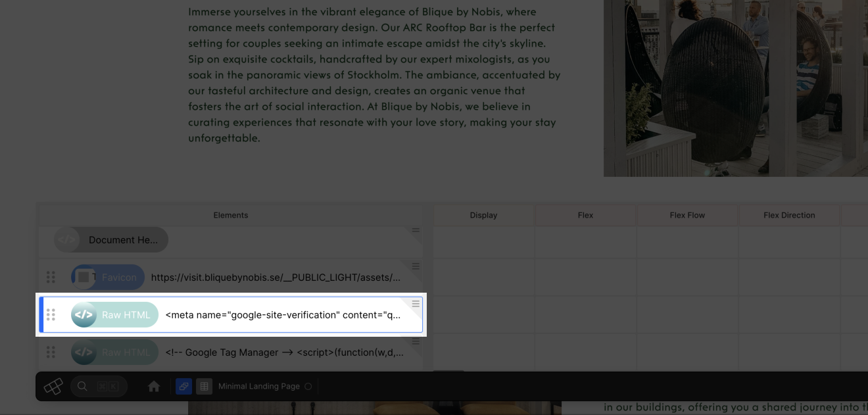Click the Flex Direction column header

(789, 215)
